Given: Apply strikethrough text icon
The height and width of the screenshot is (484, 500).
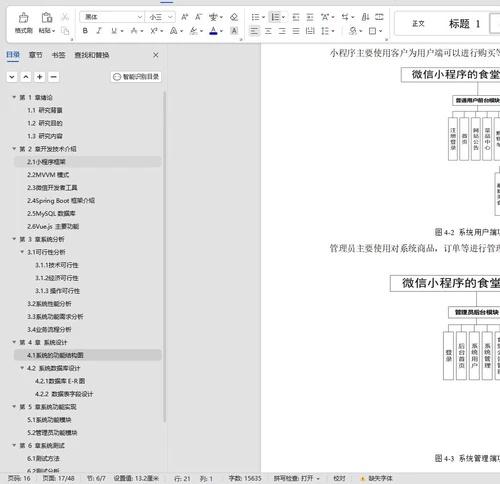Looking at the screenshot, I should pos(134,31).
